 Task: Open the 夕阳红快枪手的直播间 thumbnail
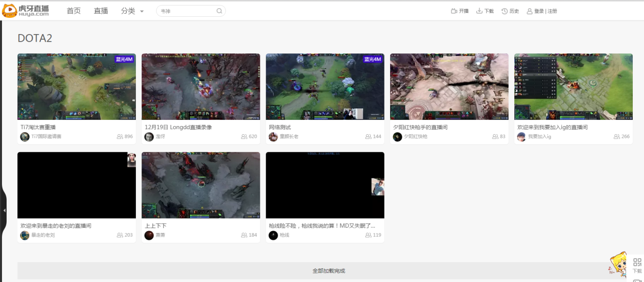(449, 87)
